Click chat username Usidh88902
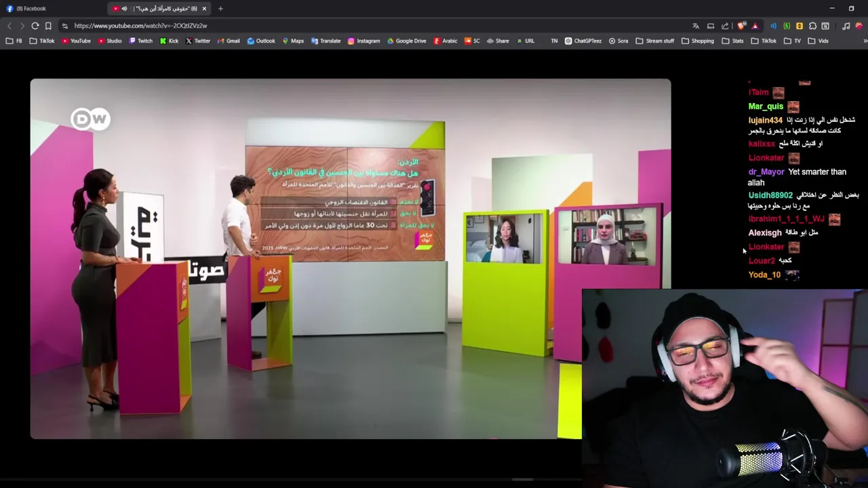Viewport: 868px width, 488px height. [x=770, y=195]
